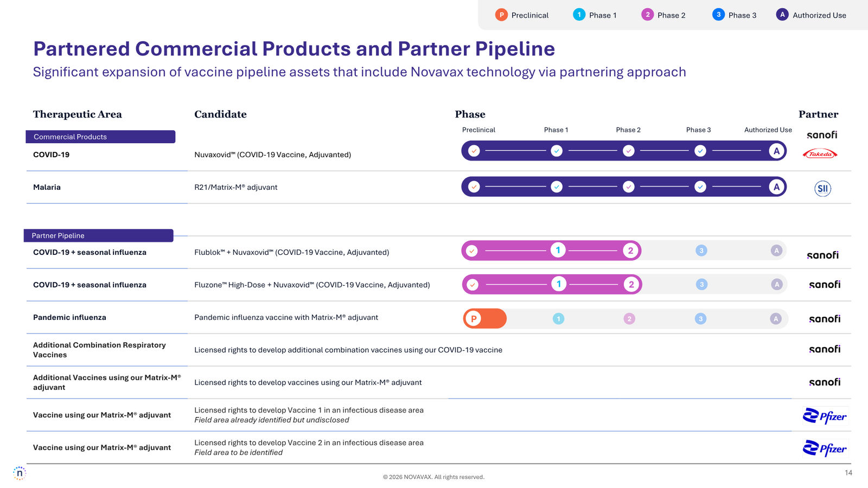Click the Authorized Use A icon in Nuvaxovid row
Viewport: 868px width, 488px height.
pyautogui.click(x=777, y=151)
